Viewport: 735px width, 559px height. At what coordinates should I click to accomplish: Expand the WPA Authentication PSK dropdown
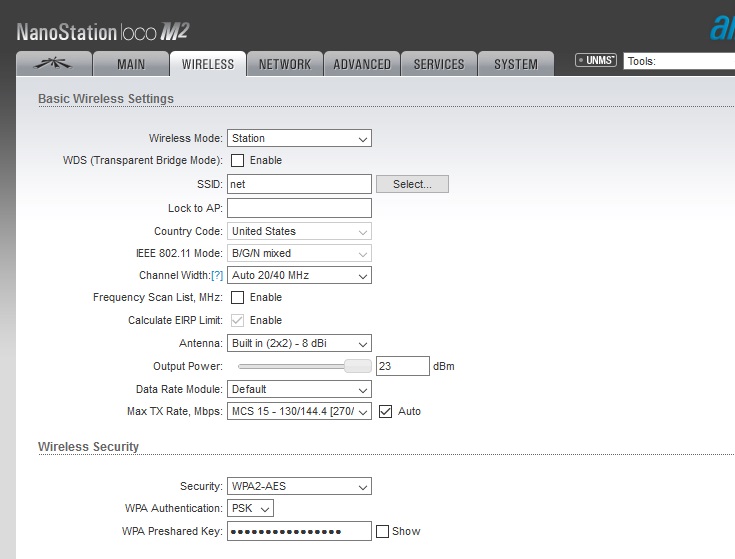[x=250, y=508]
